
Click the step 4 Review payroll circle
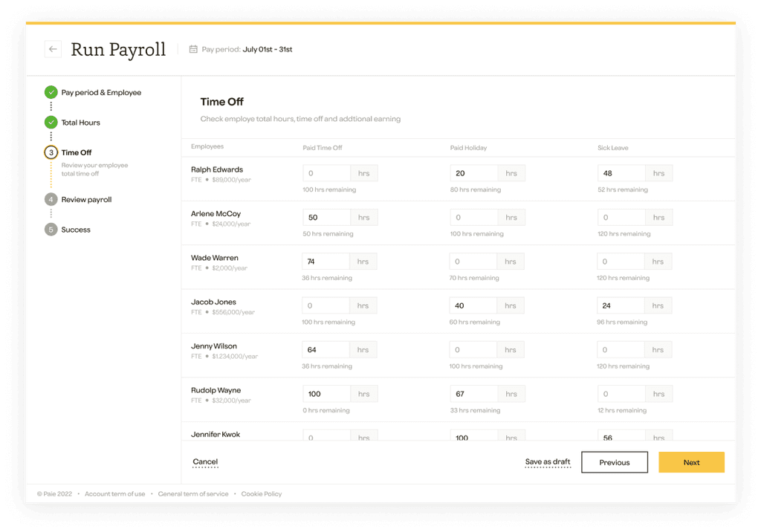coord(51,199)
